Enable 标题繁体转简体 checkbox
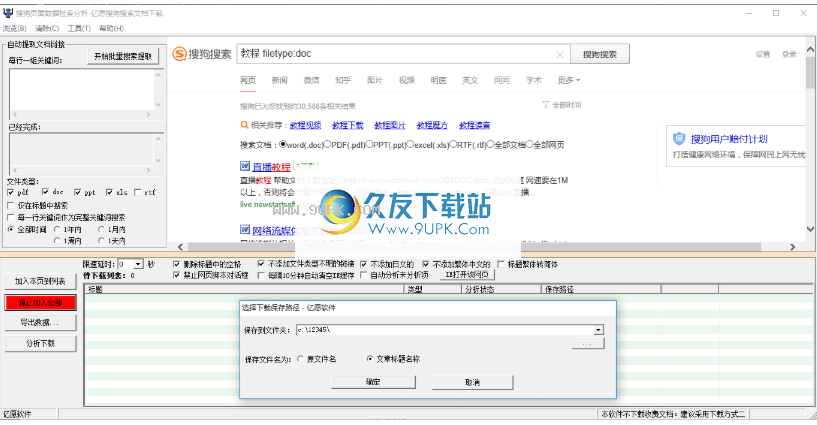This screenshot has height=425, width=817. (x=501, y=265)
